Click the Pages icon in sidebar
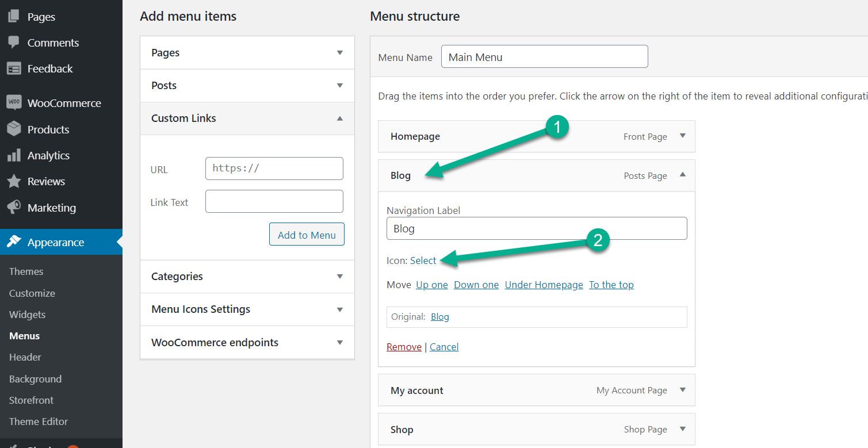The width and height of the screenshot is (868, 448). (14, 17)
